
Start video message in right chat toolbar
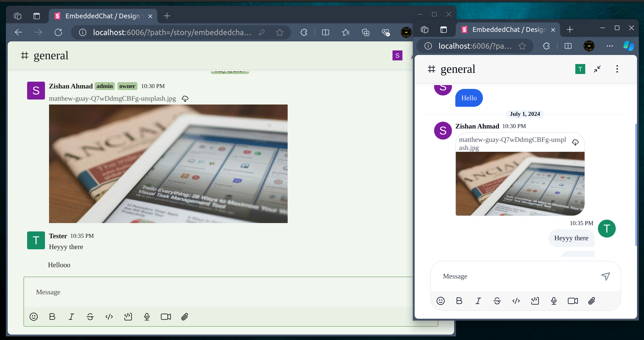point(573,301)
